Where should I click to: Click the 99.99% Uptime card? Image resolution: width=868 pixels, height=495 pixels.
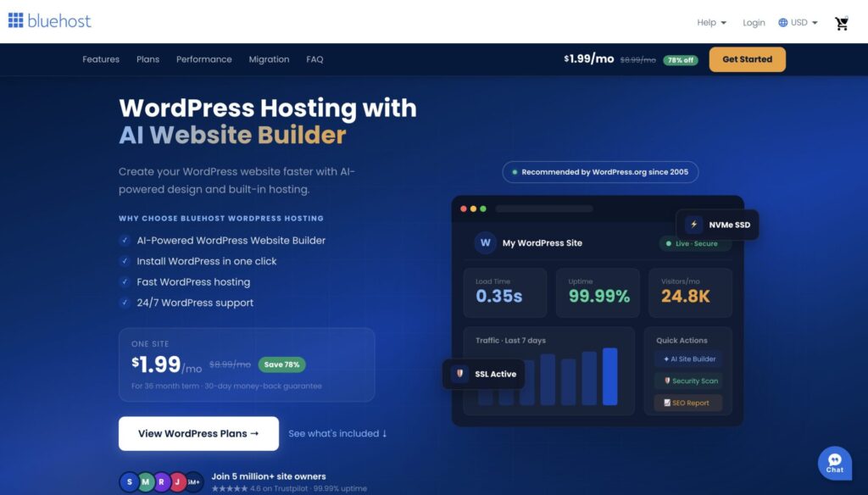(598, 293)
